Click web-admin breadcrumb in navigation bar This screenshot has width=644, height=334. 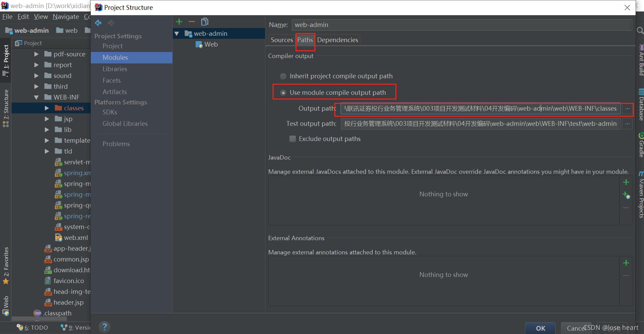27,30
